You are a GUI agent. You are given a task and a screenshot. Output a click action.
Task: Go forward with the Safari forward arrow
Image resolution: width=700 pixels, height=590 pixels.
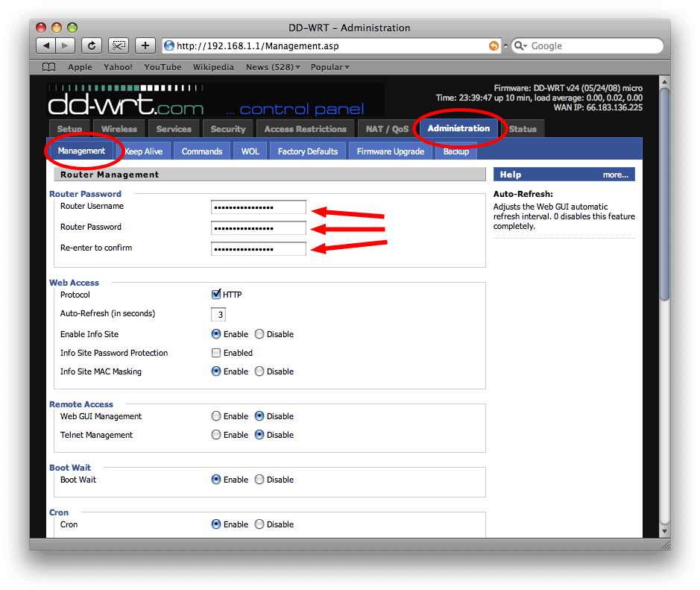(x=65, y=45)
